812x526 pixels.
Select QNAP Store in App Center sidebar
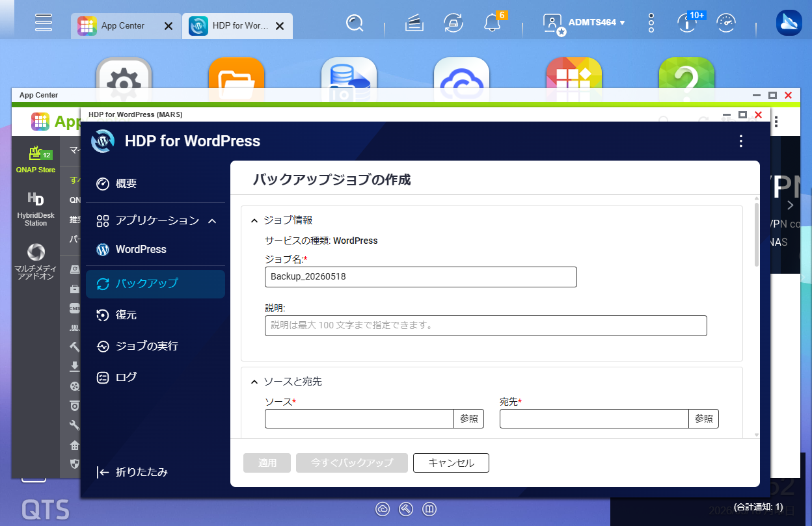[36, 160]
